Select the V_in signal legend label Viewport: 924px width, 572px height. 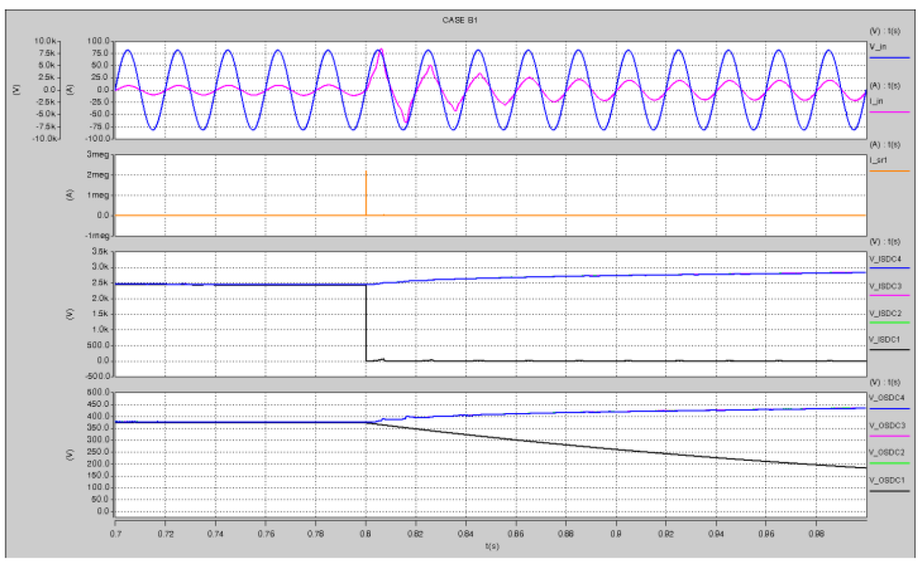[x=877, y=44]
